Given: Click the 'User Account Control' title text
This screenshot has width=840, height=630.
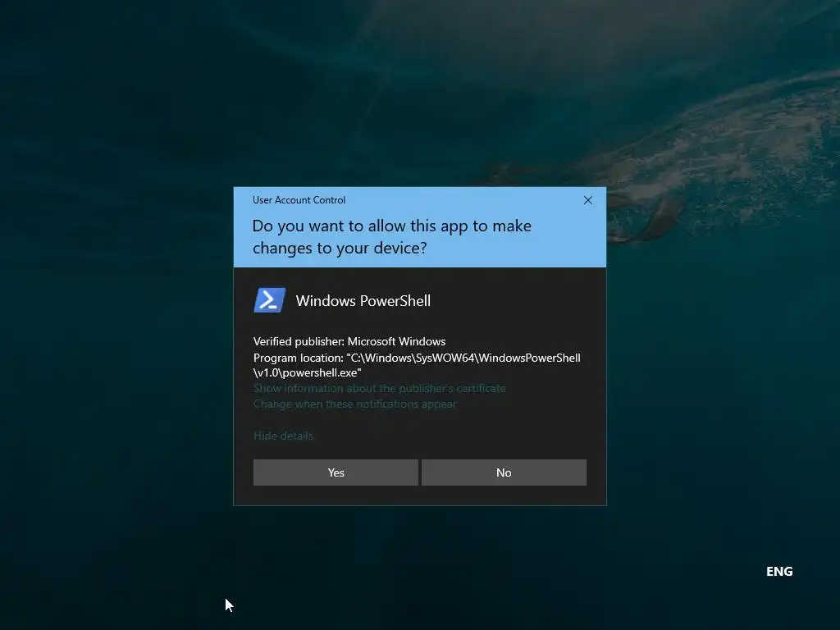Looking at the screenshot, I should click(299, 200).
